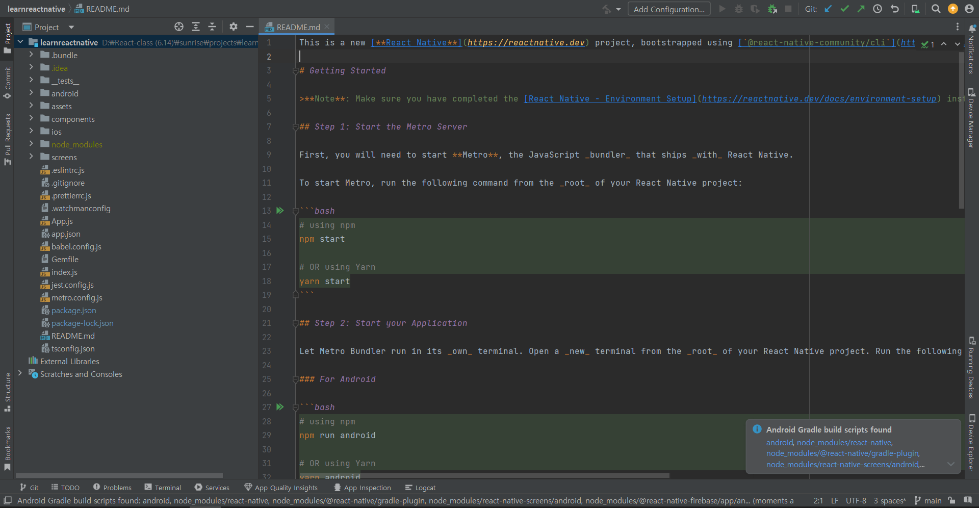The height and width of the screenshot is (508, 980).
Task: Toggle Running Devices side panel
Action: pyautogui.click(x=972, y=367)
